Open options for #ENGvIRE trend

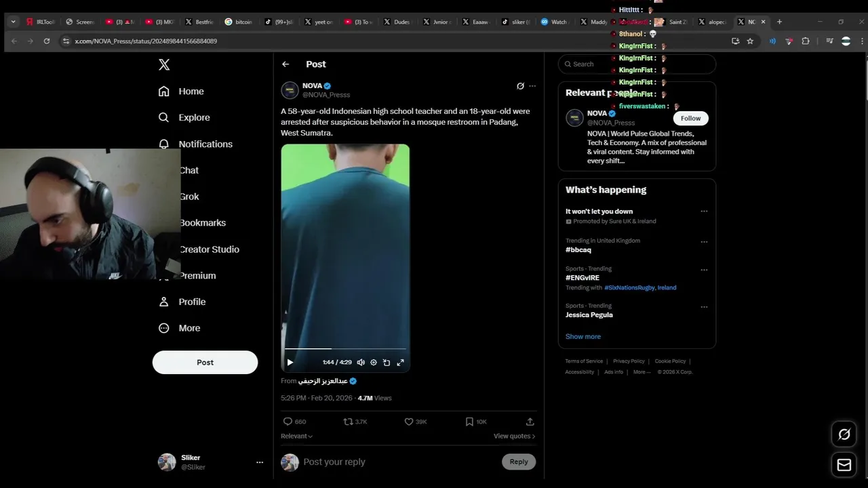coord(704,269)
